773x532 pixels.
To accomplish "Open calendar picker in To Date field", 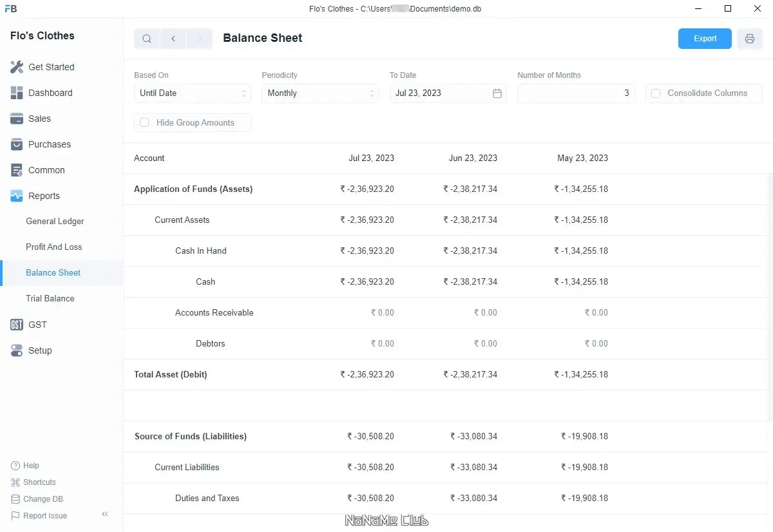I will (497, 93).
